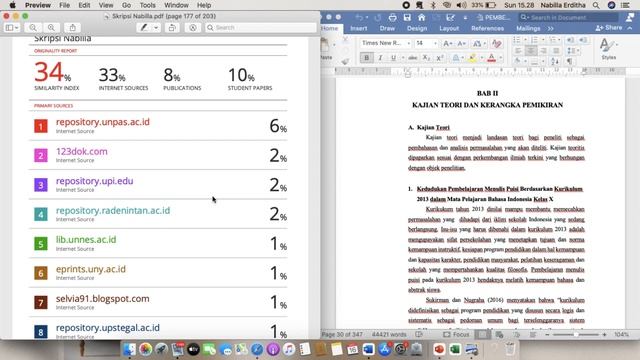640x360 pixels.
Task: Save the Word document
Action: tap(407, 17)
